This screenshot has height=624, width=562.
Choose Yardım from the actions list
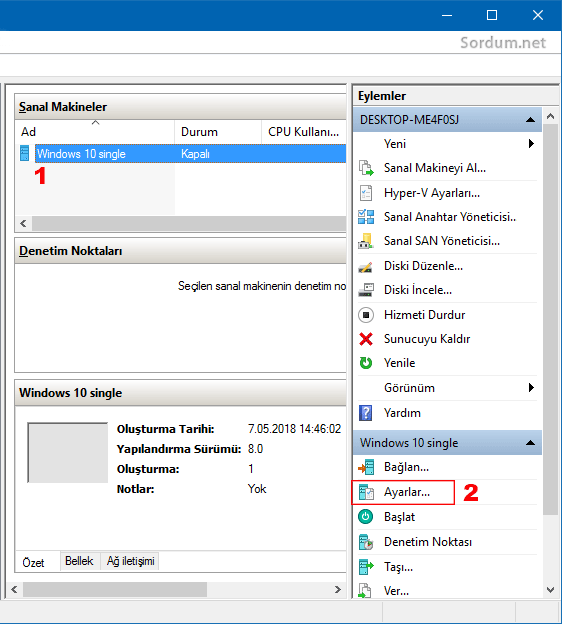coord(402,413)
